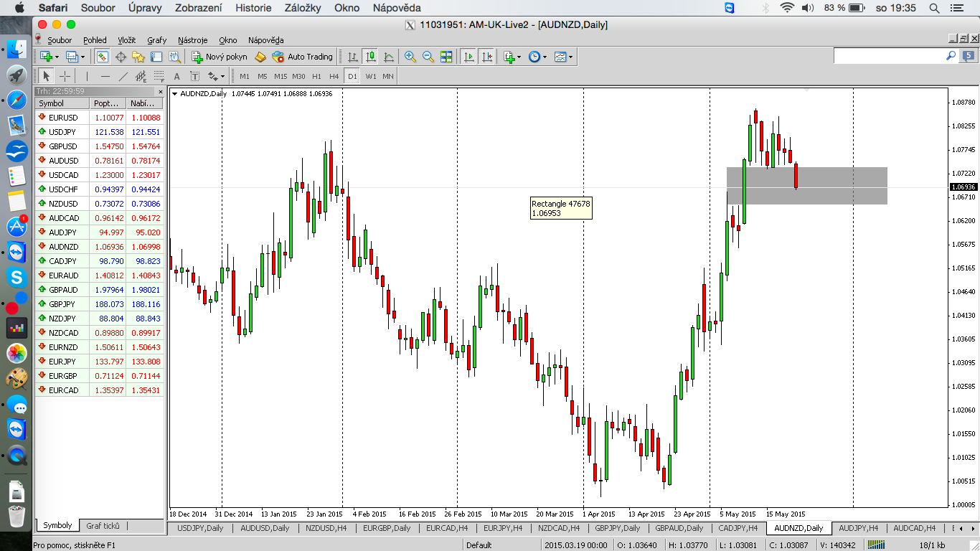This screenshot has width=980, height=551.
Task: Open the Pohled menu
Action: click(95, 40)
